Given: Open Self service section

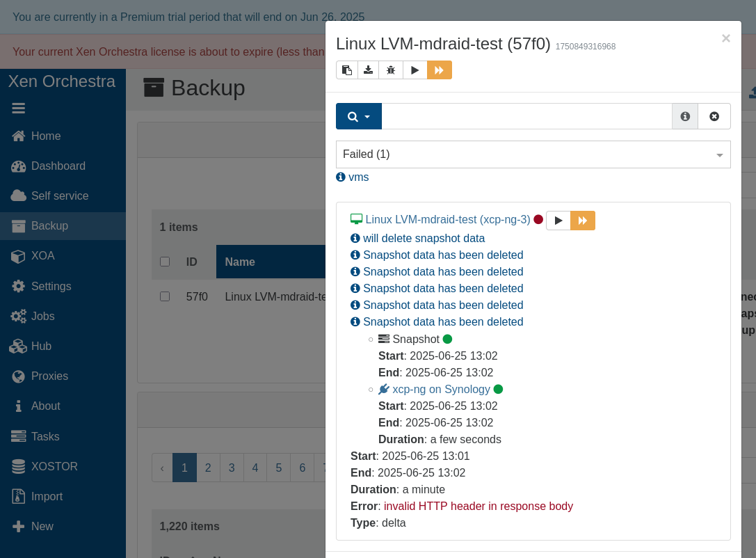Looking at the screenshot, I should click(63, 196).
